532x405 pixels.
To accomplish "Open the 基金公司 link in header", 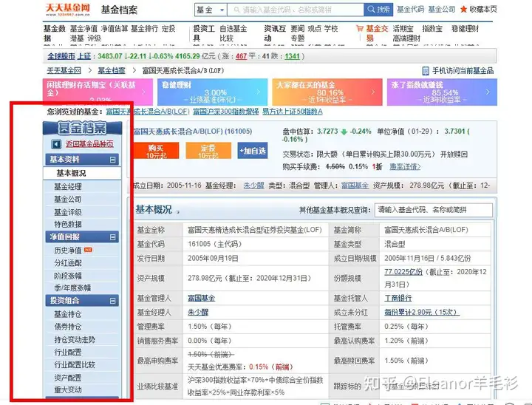I will [x=442, y=9].
